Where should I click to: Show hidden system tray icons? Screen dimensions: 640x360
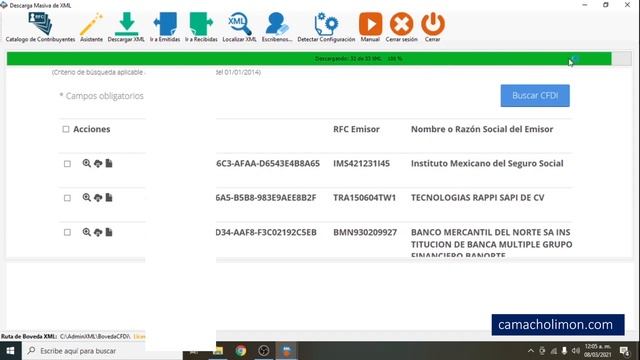[531, 351]
